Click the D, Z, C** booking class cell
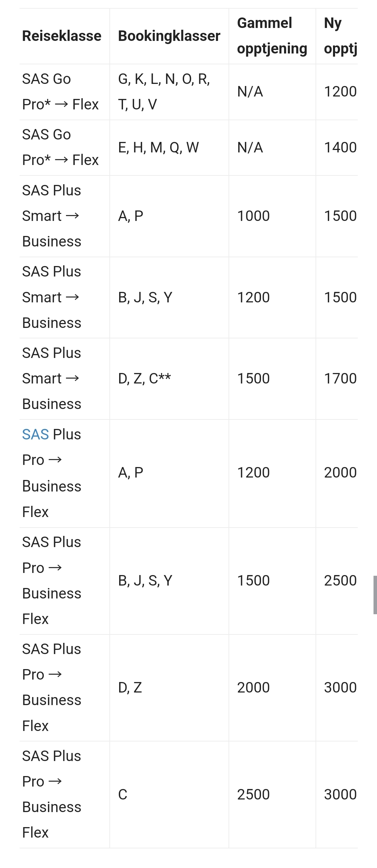The height and width of the screenshot is (868, 377). (144, 379)
